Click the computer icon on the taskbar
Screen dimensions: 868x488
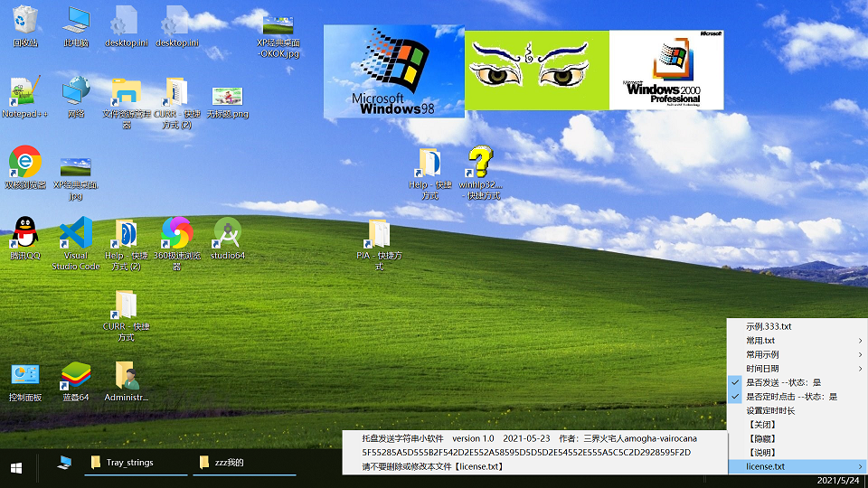(x=64, y=463)
